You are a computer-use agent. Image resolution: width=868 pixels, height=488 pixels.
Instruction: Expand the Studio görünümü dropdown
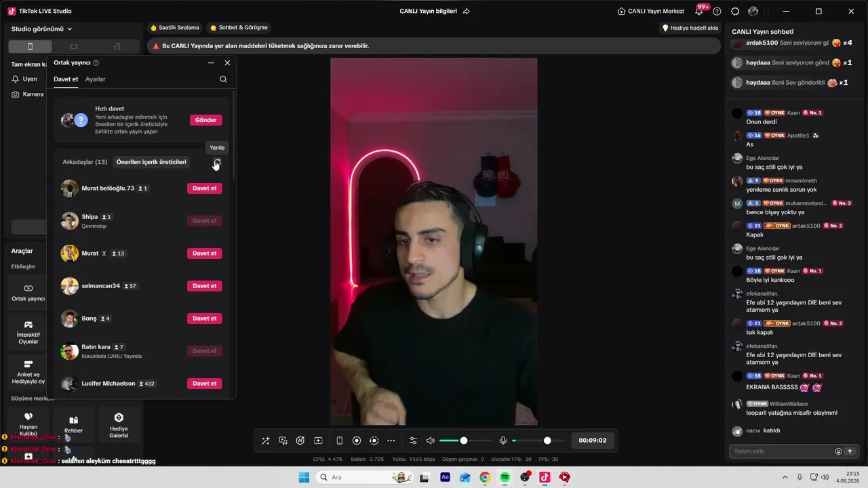(42, 29)
